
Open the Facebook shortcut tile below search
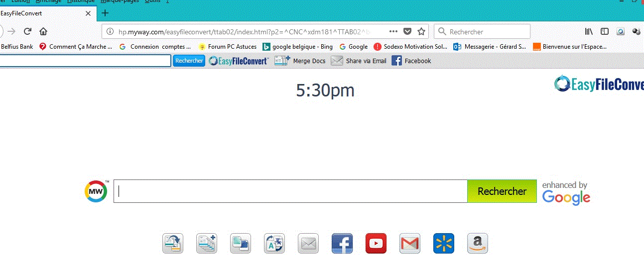click(342, 244)
